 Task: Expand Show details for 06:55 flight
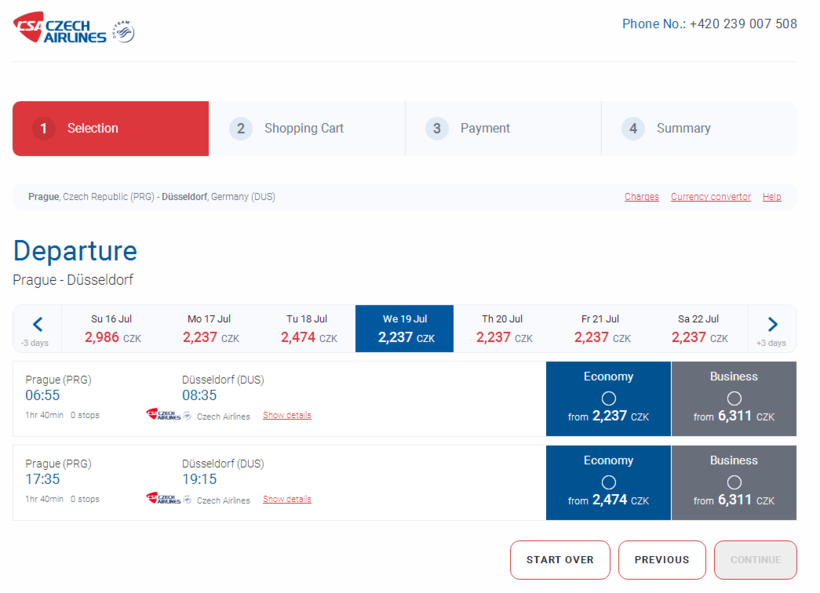click(x=287, y=415)
